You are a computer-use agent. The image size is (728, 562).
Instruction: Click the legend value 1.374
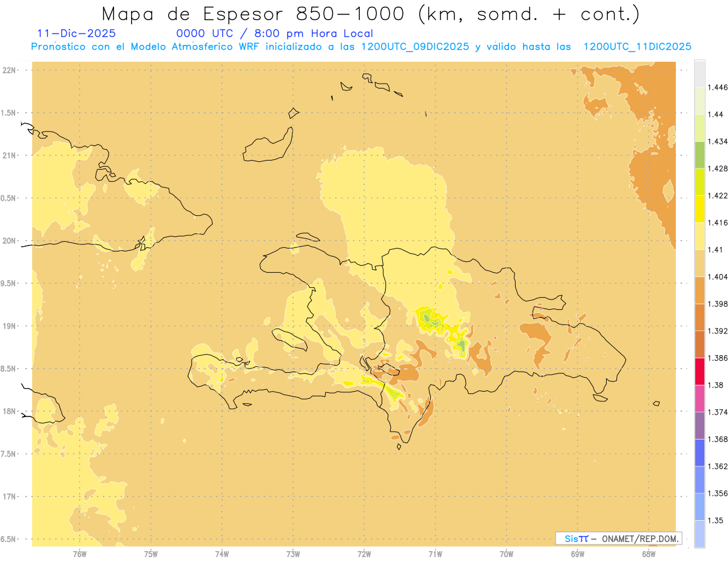click(x=718, y=412)
